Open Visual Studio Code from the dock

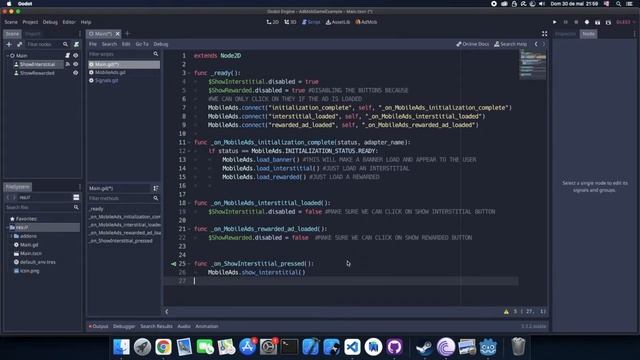[x=352, y=347]
